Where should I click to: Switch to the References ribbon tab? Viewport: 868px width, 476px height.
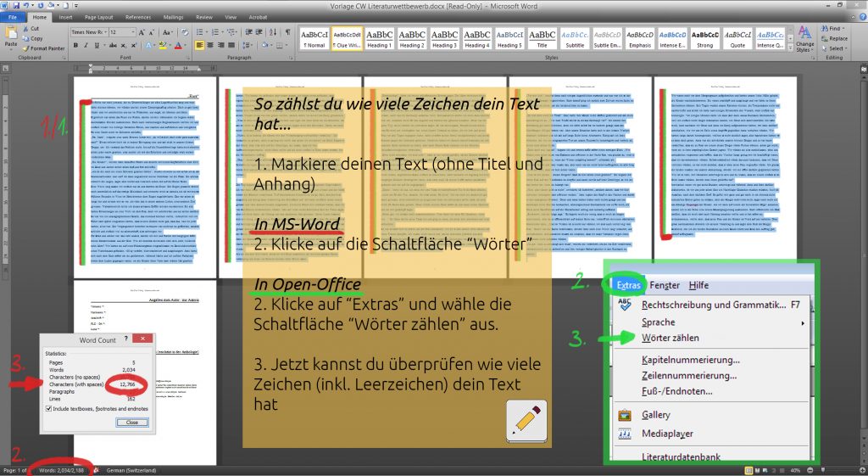click(138, 16)
